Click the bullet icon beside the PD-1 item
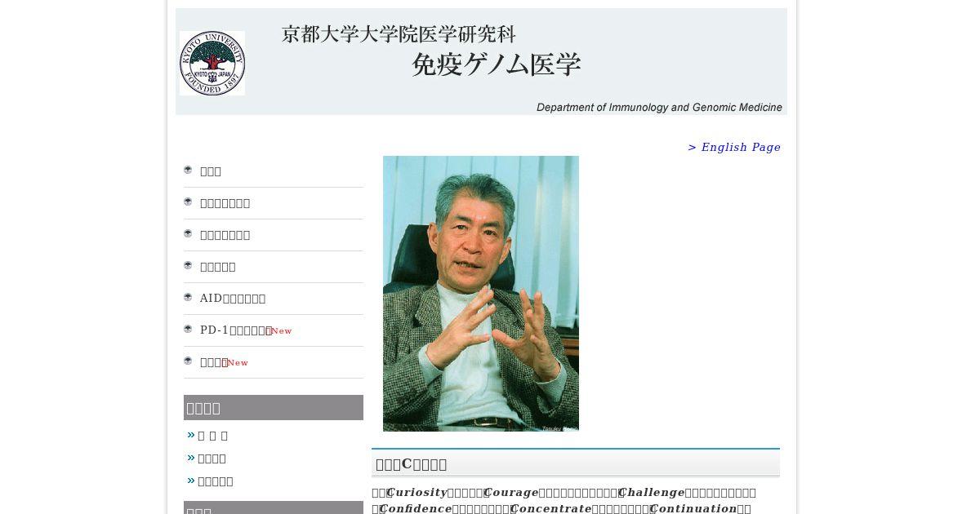This screenshot has width=980, height=514. 188,329
